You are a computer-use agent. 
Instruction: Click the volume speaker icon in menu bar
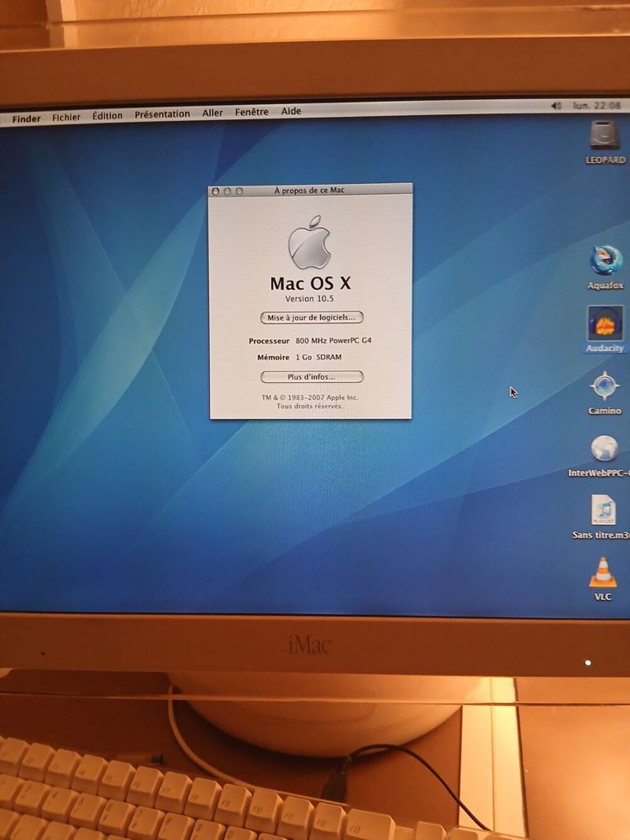tap(556, 106)
